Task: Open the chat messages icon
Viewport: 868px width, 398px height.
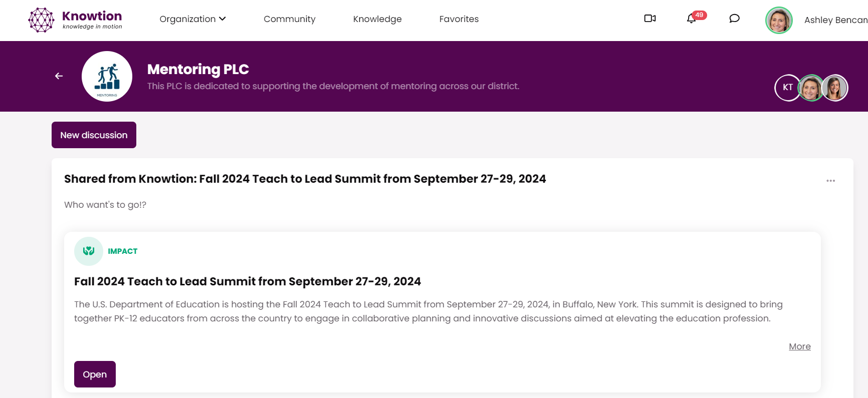Action: click(734, 19)
